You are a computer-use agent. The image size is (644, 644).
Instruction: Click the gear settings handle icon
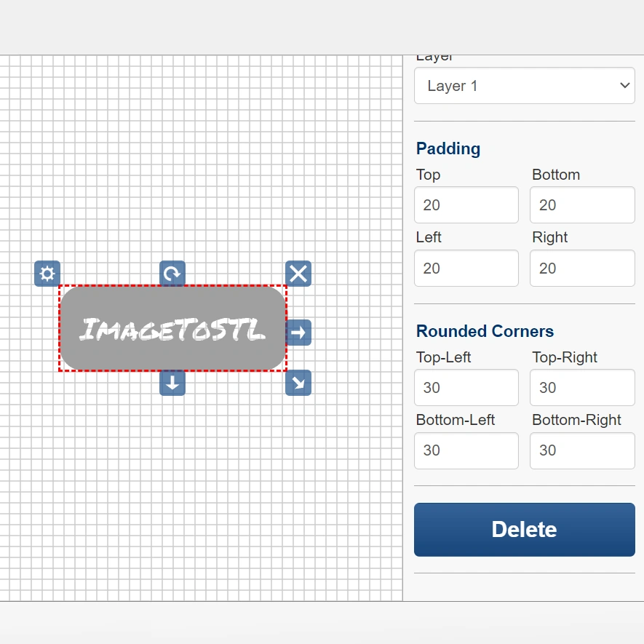pos(47,274)
